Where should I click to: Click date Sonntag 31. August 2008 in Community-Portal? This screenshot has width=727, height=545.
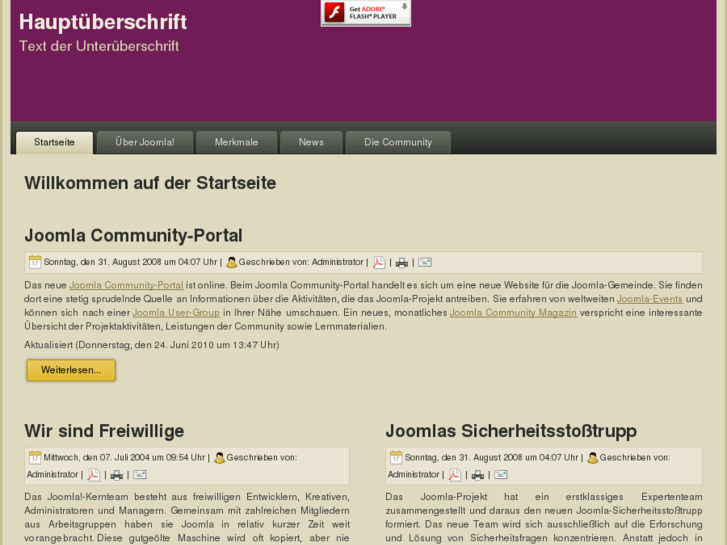click(130, 262)
